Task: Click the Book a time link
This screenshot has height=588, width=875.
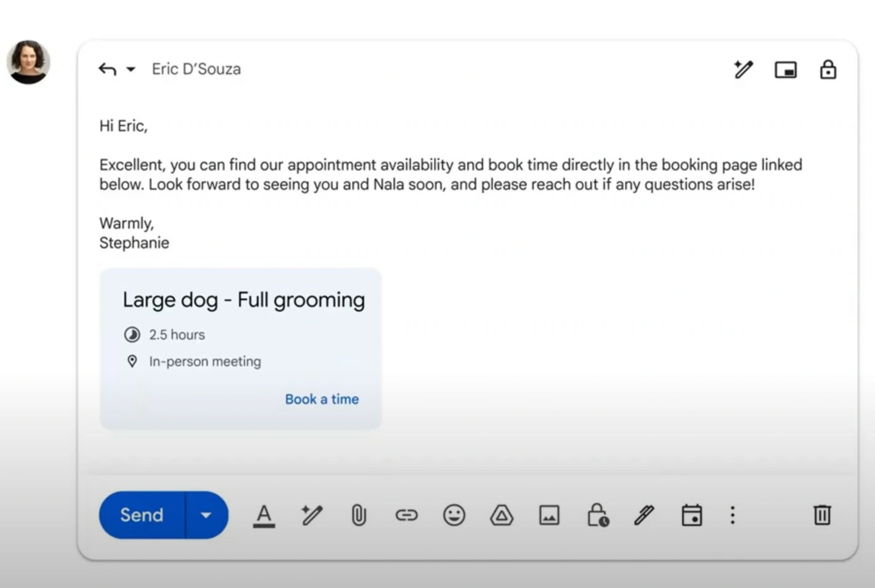Action: [x=322, y=399]
